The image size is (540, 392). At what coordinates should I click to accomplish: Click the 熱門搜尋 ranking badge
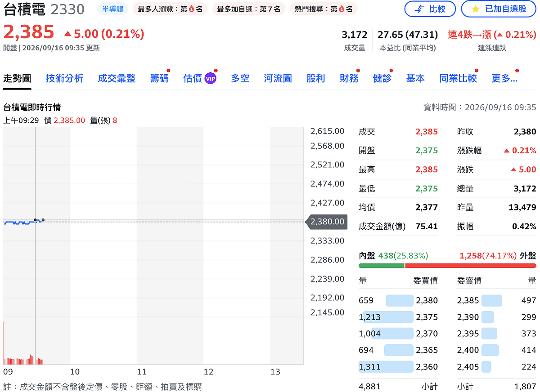(324, 9)
